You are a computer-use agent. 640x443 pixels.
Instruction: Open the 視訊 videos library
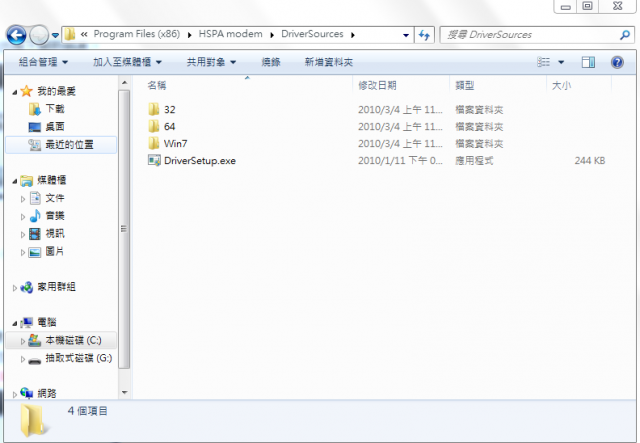(55, 234)
